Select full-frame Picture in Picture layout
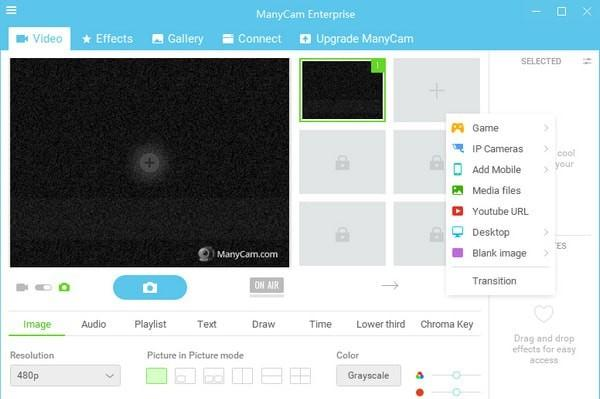 (x=157, y=376)
